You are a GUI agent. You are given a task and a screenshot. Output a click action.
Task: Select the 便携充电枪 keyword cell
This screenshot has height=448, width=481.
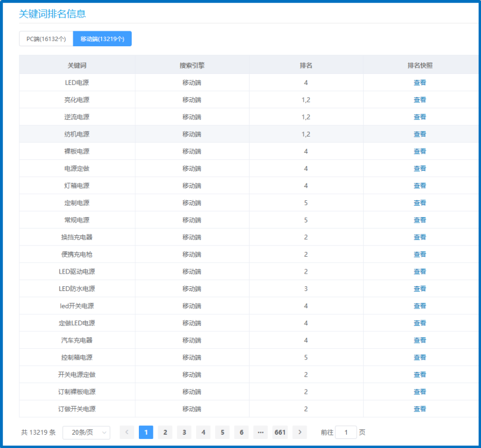point(77,254)
